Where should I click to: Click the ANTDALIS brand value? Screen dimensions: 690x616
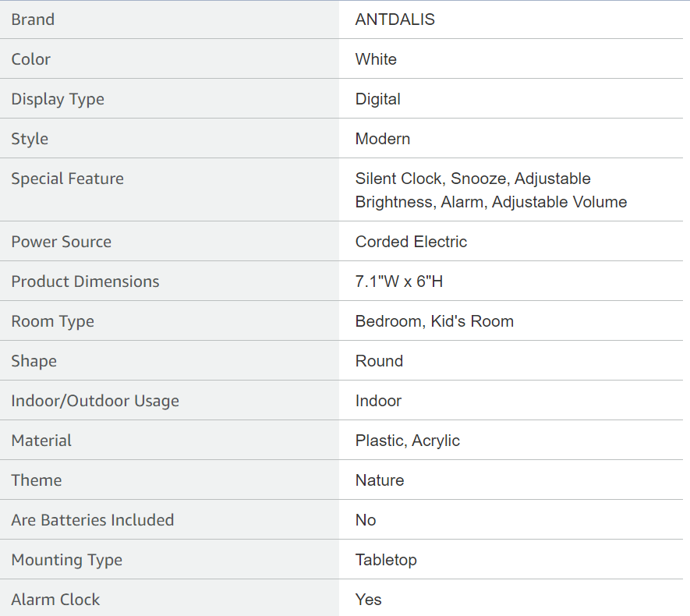tap(395, 19)
